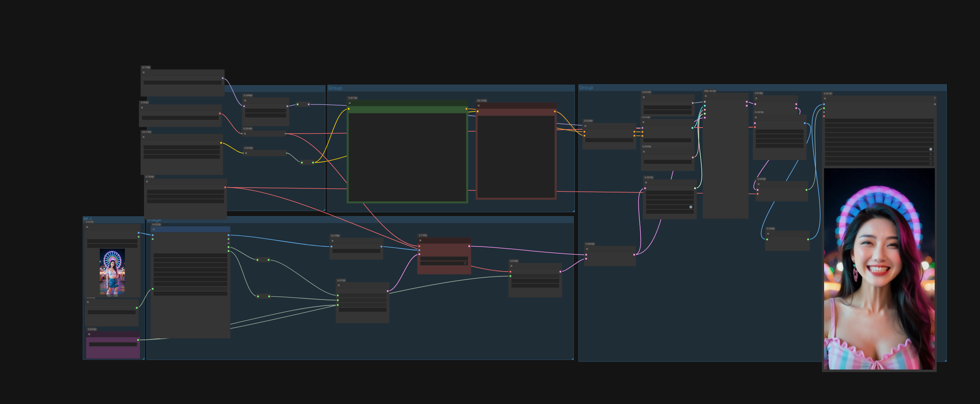
Task: Collapse the top-left node timed 0.712秒
Action: pyautogui.click(x=143, y=72)
